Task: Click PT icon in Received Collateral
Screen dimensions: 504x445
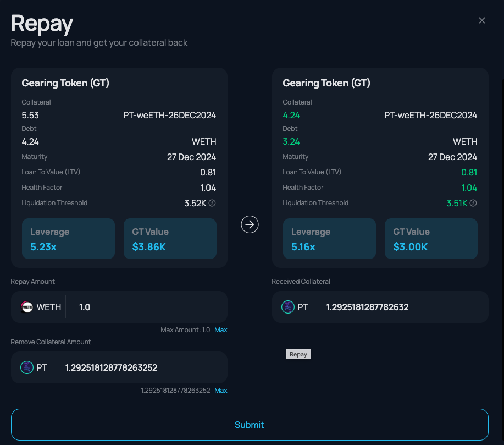Action: 288,307
